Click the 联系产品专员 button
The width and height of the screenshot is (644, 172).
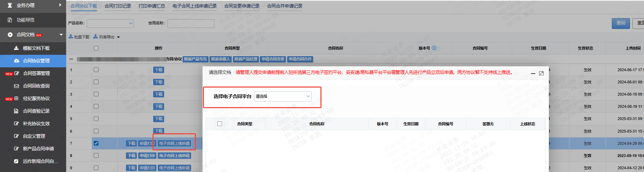point(196,59)
